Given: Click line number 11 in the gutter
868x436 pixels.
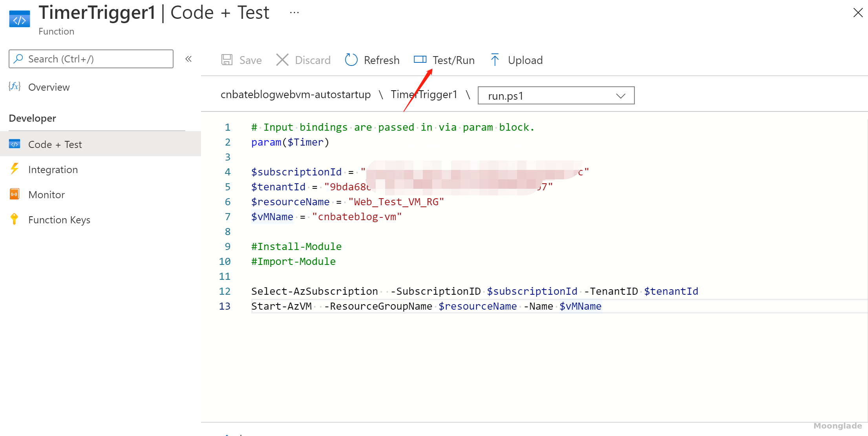Looking at the screenshot, I should coord(225,276).
